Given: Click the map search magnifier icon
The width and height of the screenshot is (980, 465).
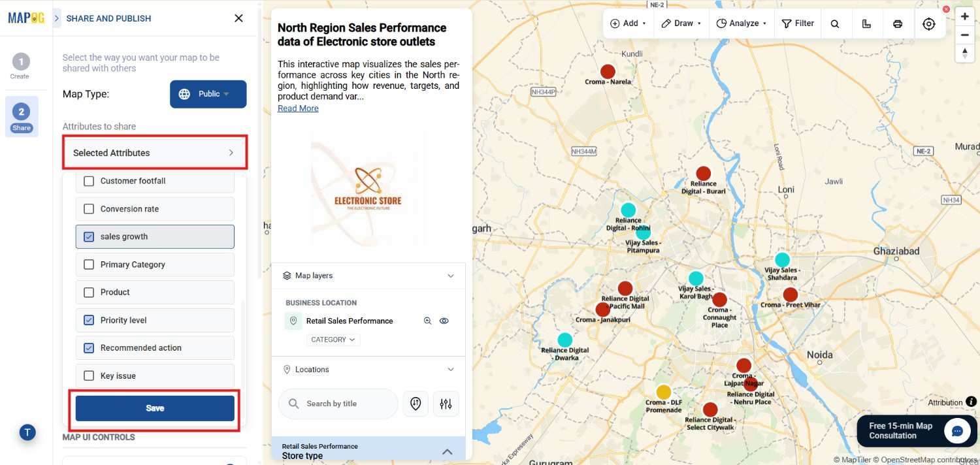Looking at the screenshot, I should click(x=835, y=24).
